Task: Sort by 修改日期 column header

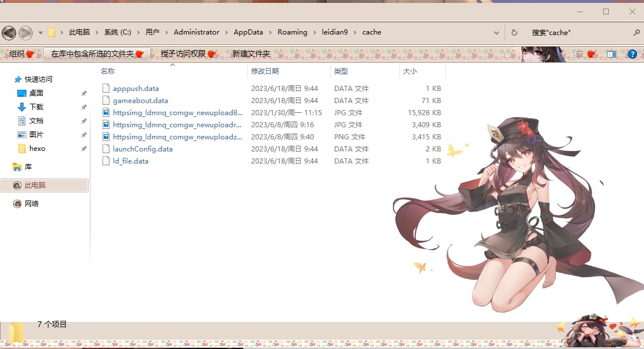Action: click(265, 71)
